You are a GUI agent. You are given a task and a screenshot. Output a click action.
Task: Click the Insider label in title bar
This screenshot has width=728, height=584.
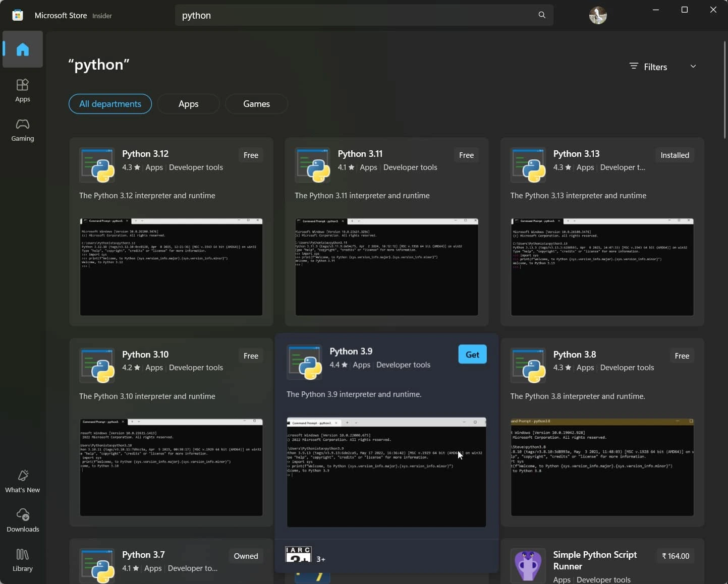pyautogui.click(x=102, y=16)
